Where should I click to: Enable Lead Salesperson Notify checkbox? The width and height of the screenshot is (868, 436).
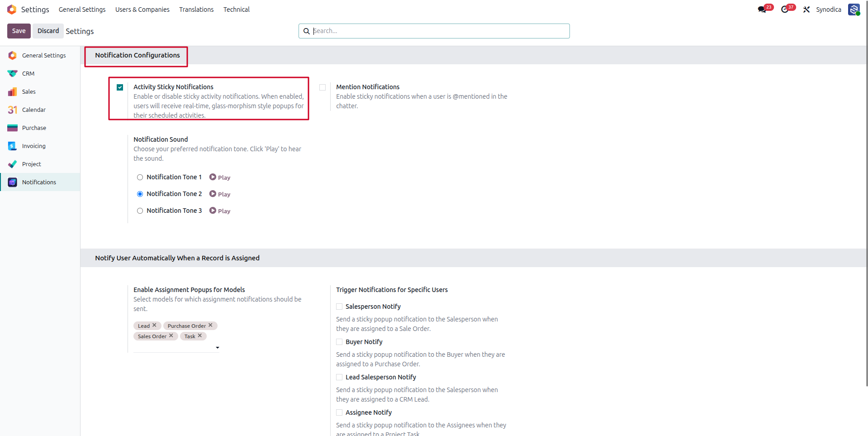pos(339,377)
